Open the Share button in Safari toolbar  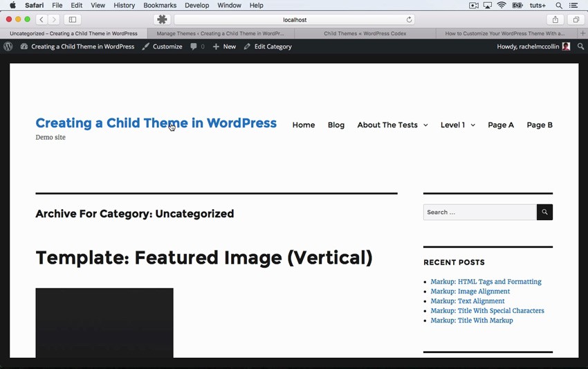pyautogui.click(x=555, y=19)
